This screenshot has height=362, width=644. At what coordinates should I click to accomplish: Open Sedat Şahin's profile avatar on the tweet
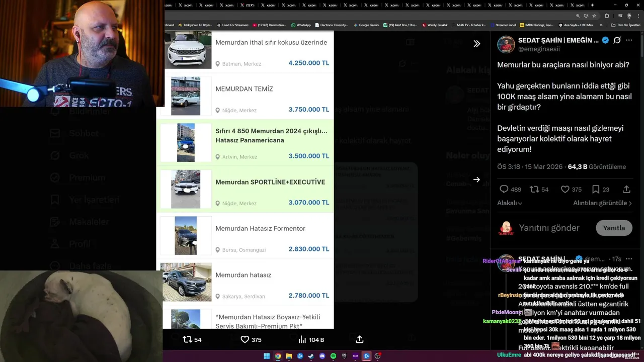point(506,44)
